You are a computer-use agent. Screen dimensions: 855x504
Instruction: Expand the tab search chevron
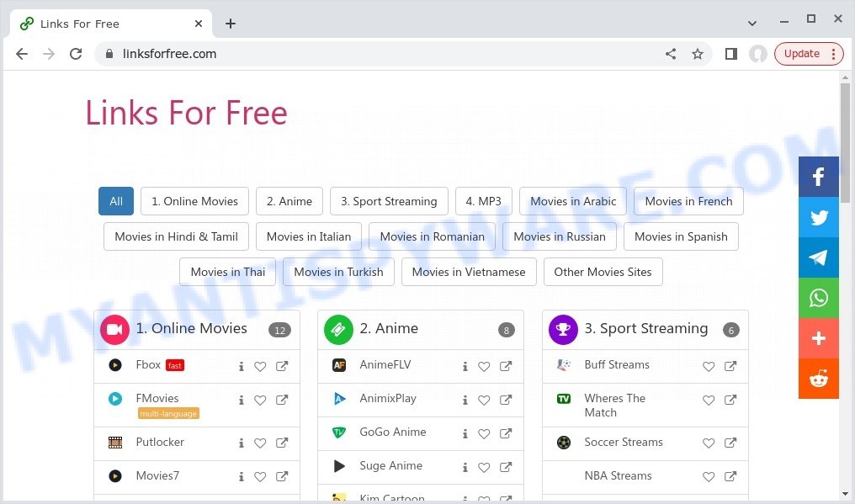[752, 24]
